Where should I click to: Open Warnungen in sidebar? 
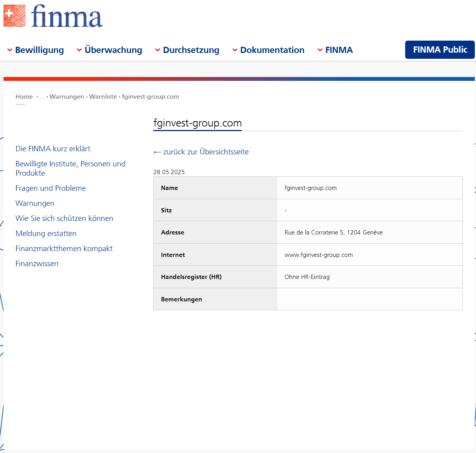(x=35, y=203)
